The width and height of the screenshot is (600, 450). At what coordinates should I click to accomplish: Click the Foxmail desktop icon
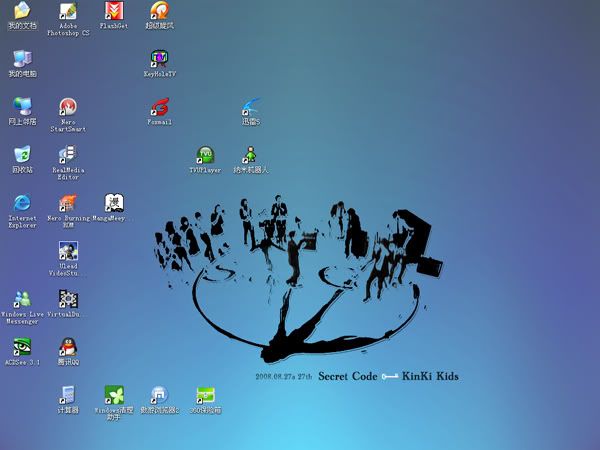pyautogui.click(x=159, y=107)
